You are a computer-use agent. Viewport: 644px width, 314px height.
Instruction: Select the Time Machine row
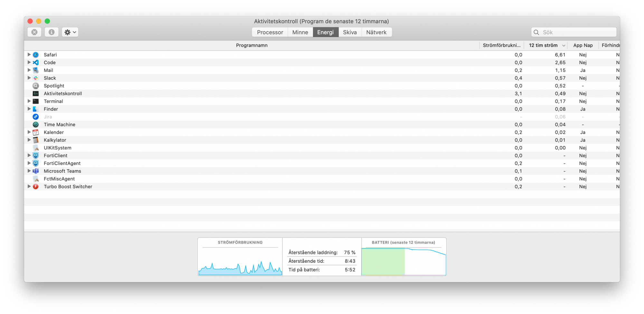point(322,124)
